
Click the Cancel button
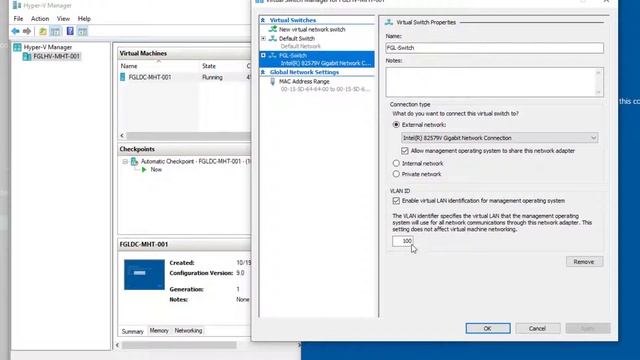538,328
